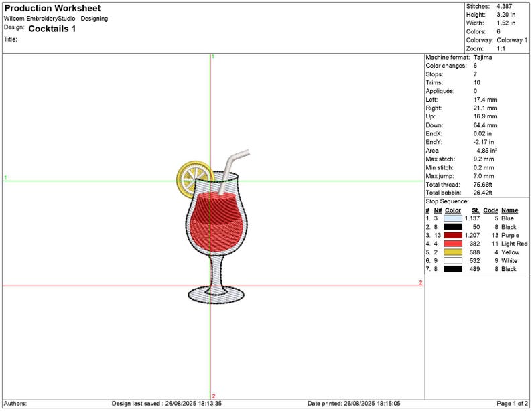
Task: Click the drinking straw in the design
Action: (233, 171)
